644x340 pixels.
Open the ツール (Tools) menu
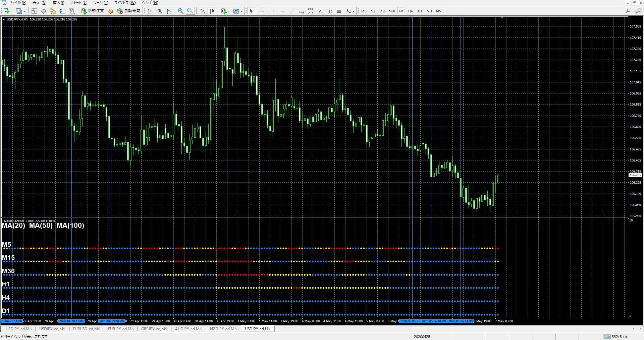coord(101,3)
